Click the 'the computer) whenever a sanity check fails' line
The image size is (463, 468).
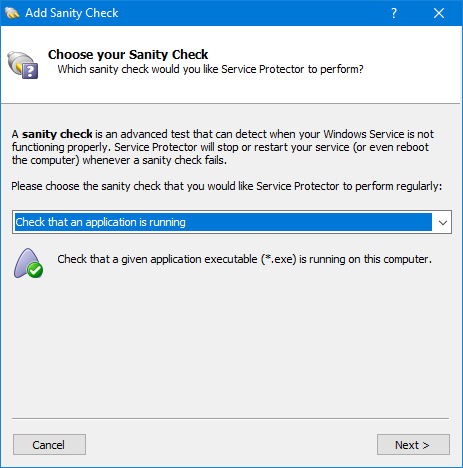point(119,160)
